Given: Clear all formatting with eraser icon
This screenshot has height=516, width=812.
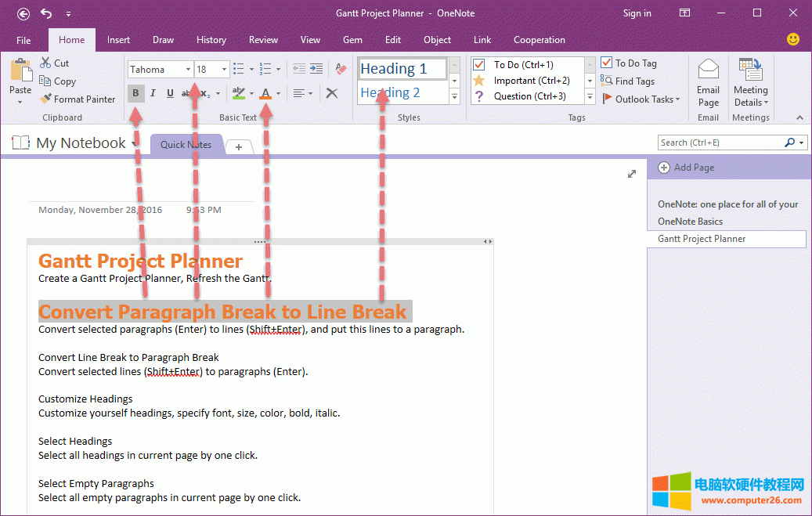Looking at the screenshot, I should click(x=340, y=69).
